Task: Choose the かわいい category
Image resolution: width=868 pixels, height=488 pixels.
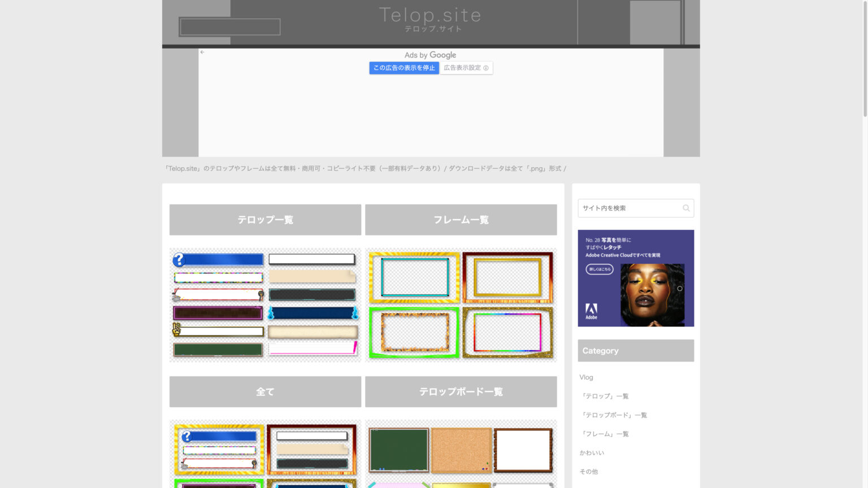Action: 592,453
